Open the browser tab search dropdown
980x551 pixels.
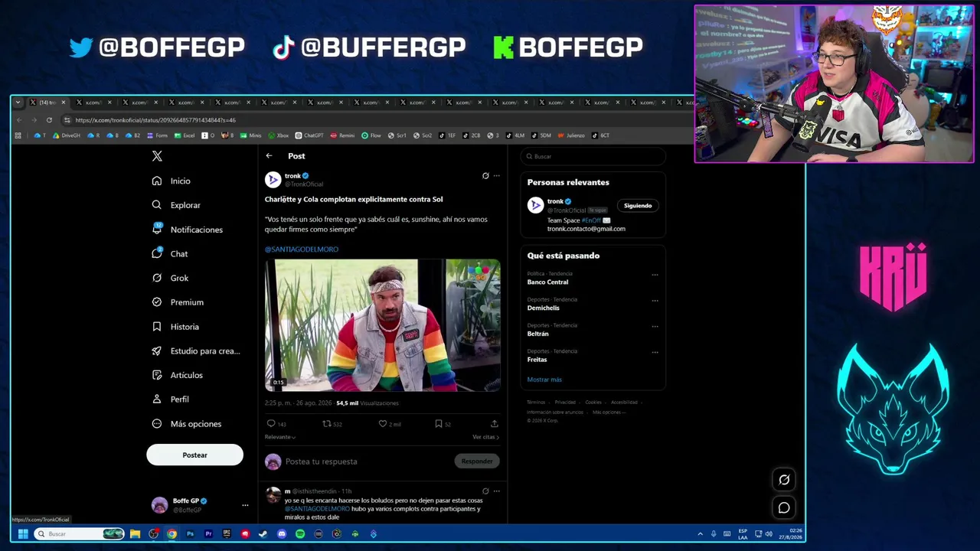18,103
